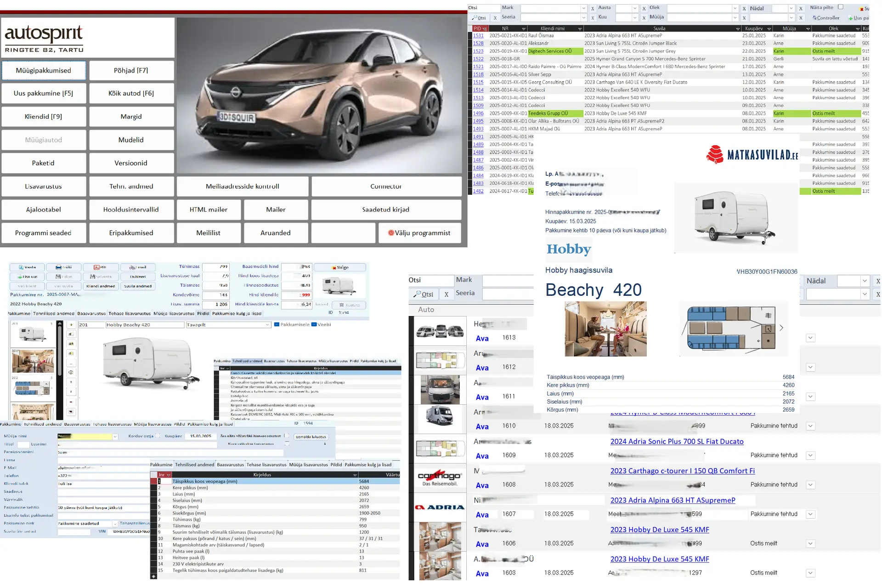Screen dimensions: 882x588
Task: Open the Kirjeldus column filter arrow
Action: click(355, 475)
